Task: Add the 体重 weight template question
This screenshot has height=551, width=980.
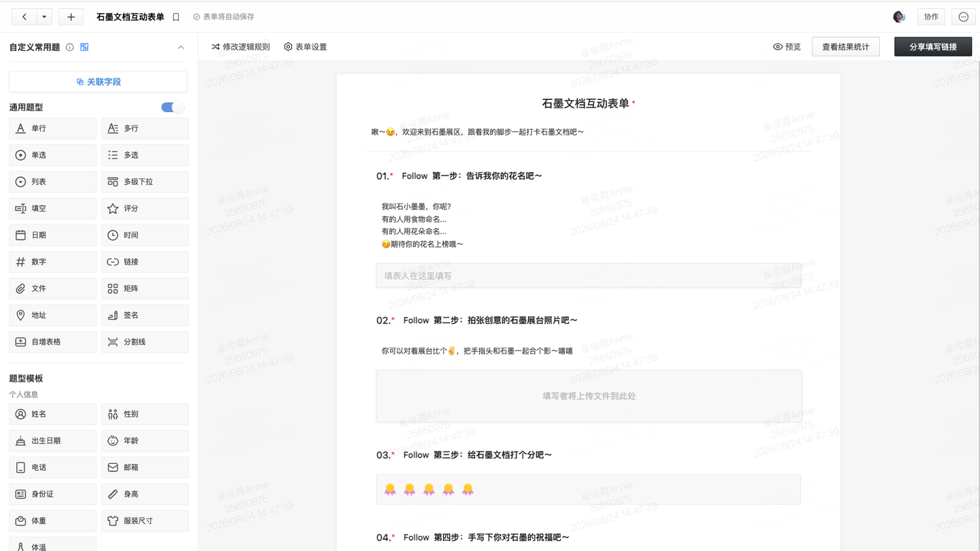Action: click(52, 520)
